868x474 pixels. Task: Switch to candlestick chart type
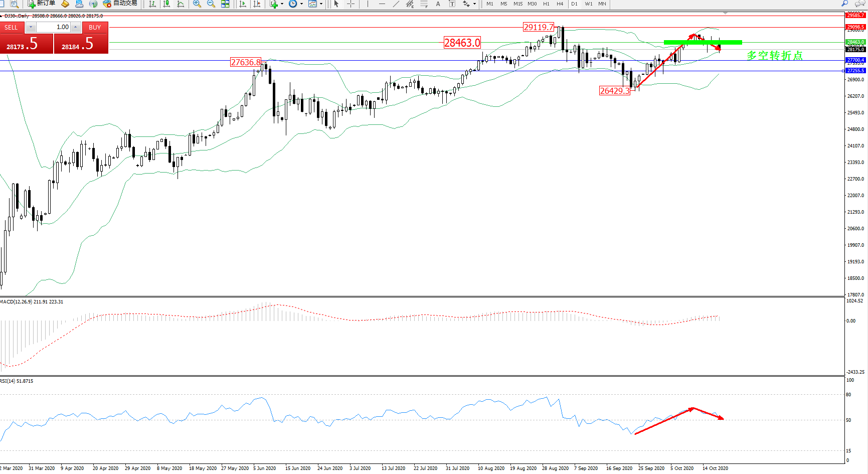click(x=166, y=4)
